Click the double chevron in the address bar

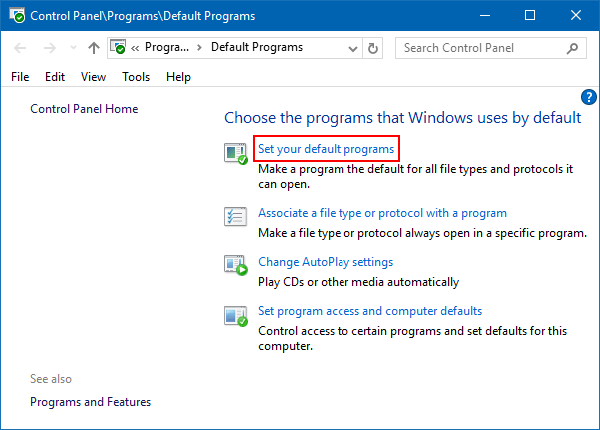point(135,48)
